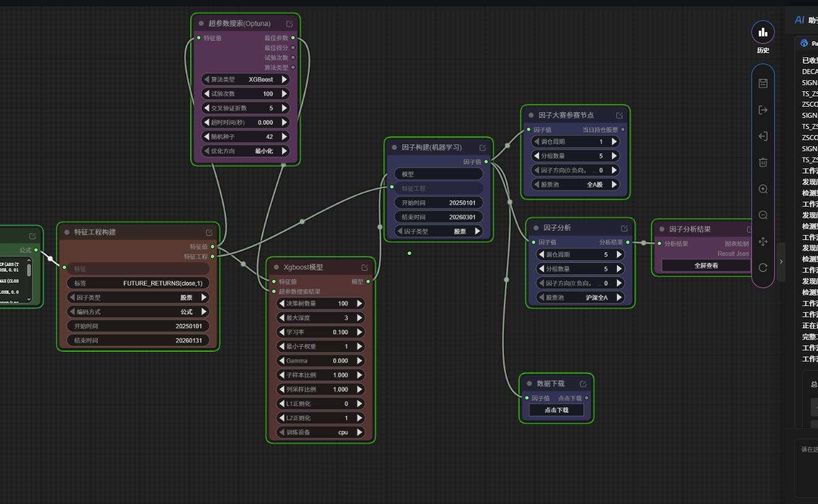Zoom out with magnifier minus icon
Image resolution: width=818 pixels, height=504 pixels.
(763, 215)
